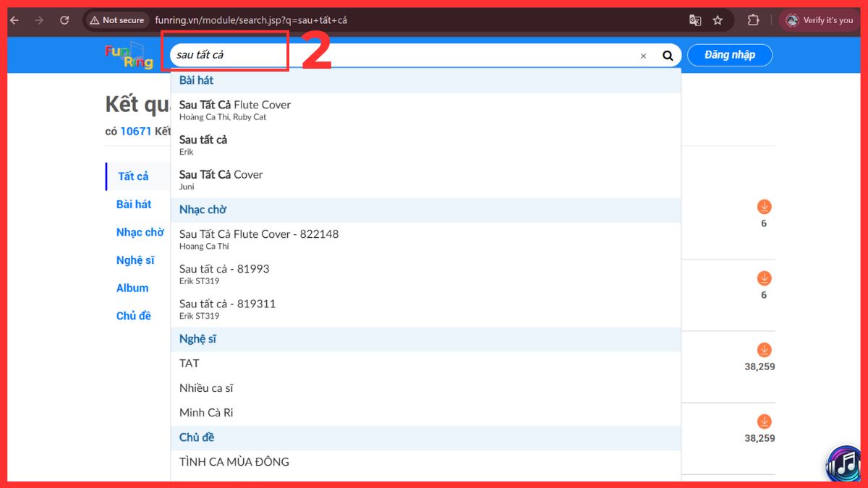Select topic TÌNH CA MÙA ĐÔNG

pyautogui.click(x=425, y=462)
